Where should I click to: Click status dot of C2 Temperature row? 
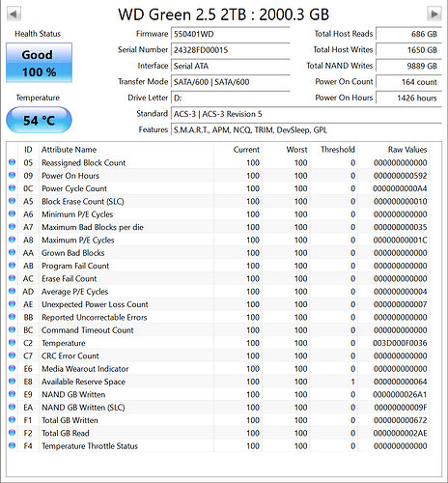pyautogui.click(x=13, y=343)
